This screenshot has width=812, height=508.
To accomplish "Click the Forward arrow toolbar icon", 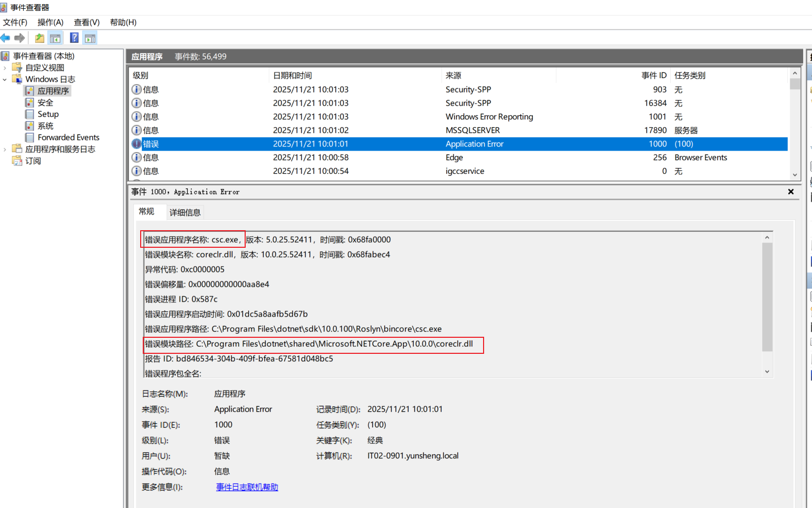I will pyautogui.click(x=20, y=38).
